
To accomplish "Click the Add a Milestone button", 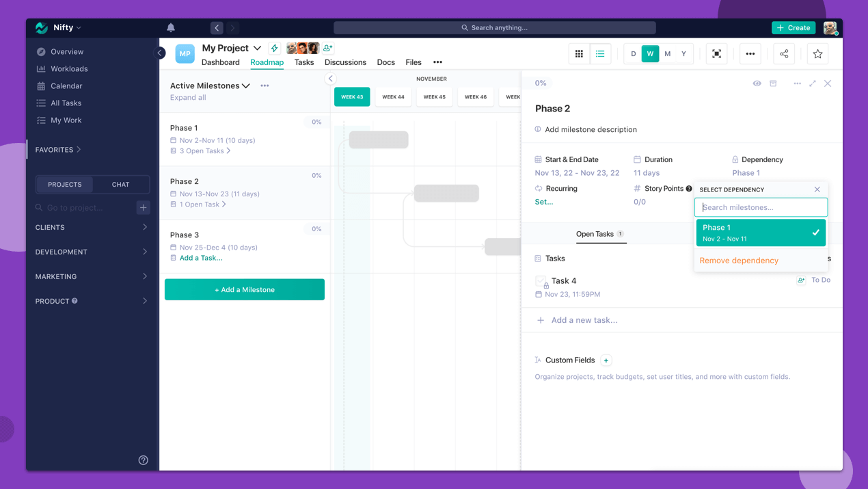I will click(244, 289).
